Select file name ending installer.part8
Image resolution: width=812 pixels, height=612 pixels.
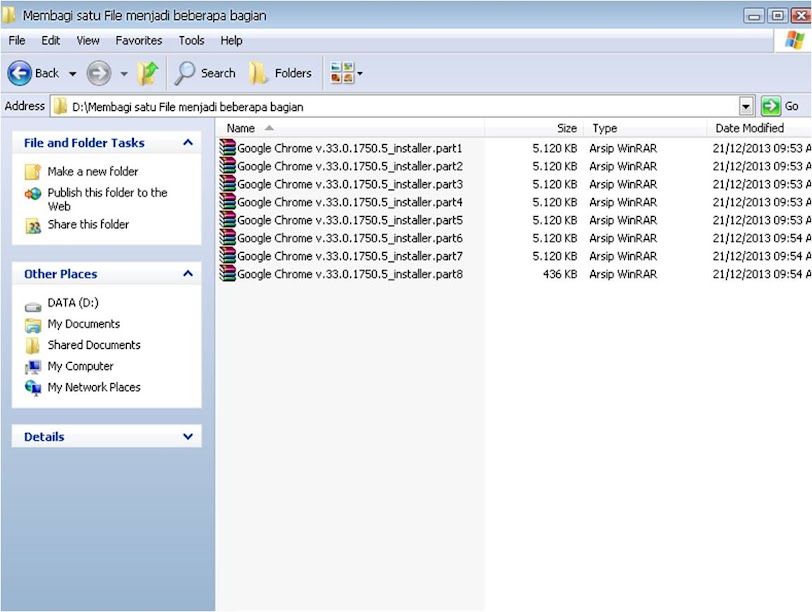point(350,274)
